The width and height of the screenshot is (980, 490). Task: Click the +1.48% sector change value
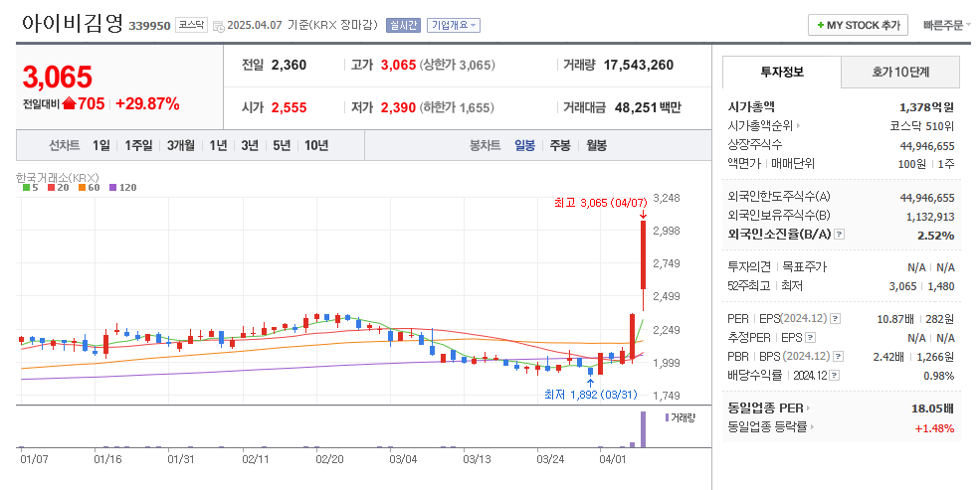pyautogui.click(x=934, y=428)
